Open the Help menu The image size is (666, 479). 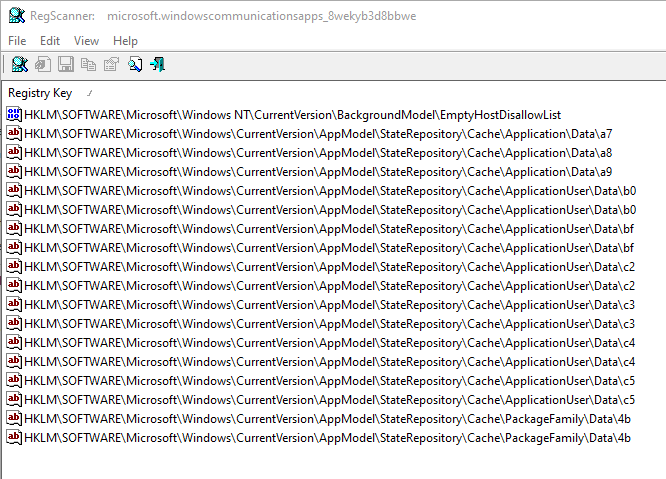pos(125,41)
